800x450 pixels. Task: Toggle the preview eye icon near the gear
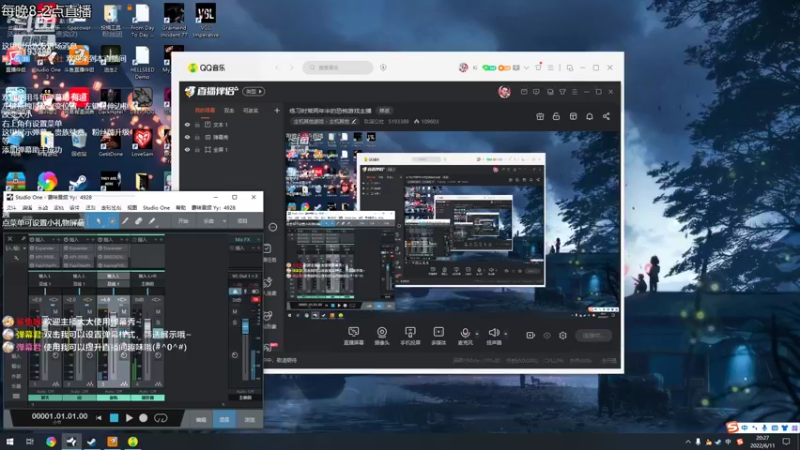[547, 335]
